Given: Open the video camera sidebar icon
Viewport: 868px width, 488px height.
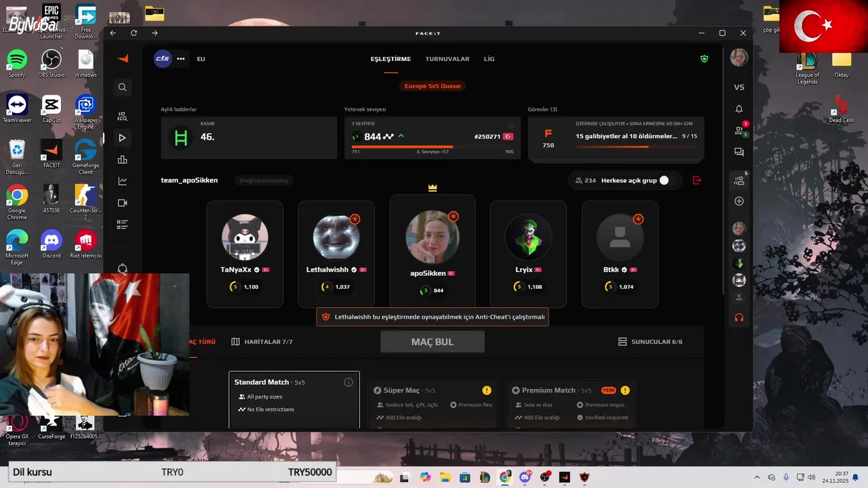Looking at the screenshot, I should [122, 203].
